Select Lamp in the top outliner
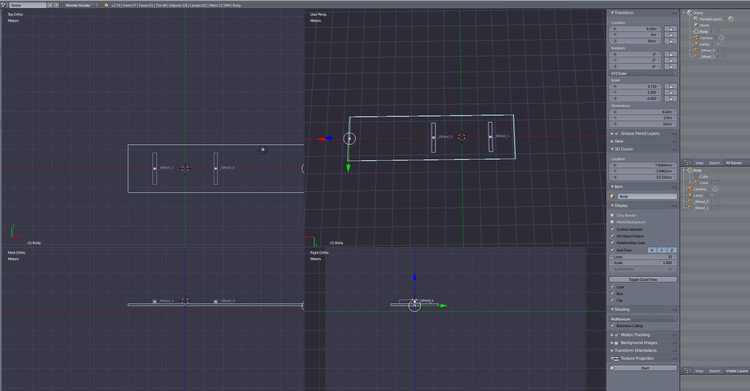 click(705, 44)
